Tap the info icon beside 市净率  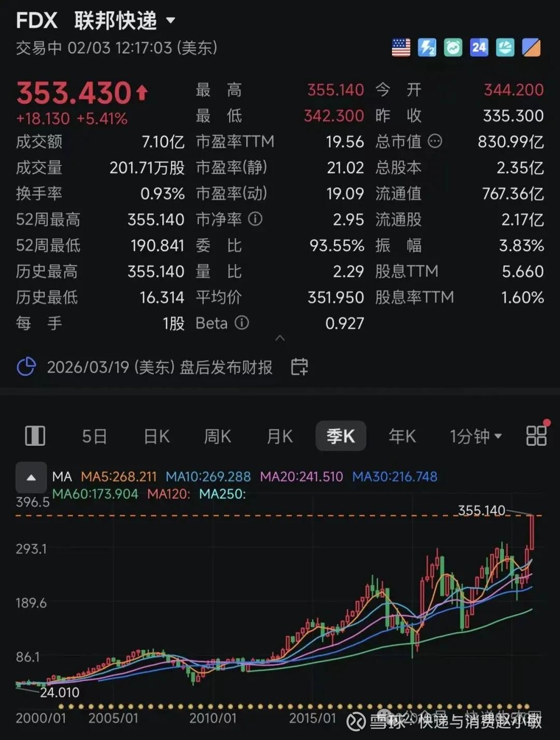click(x=255, y=219)
